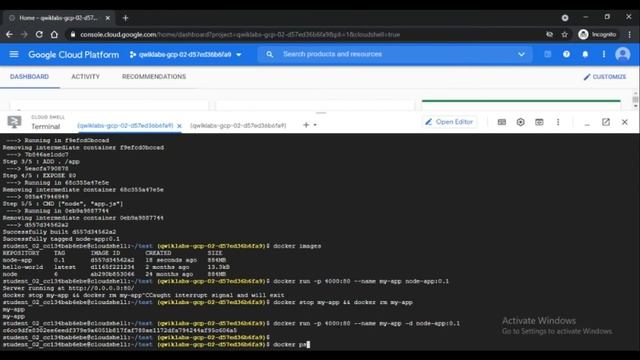
Task: Switch to the ACTIVITY tab
Action: (x=85, y=77)
